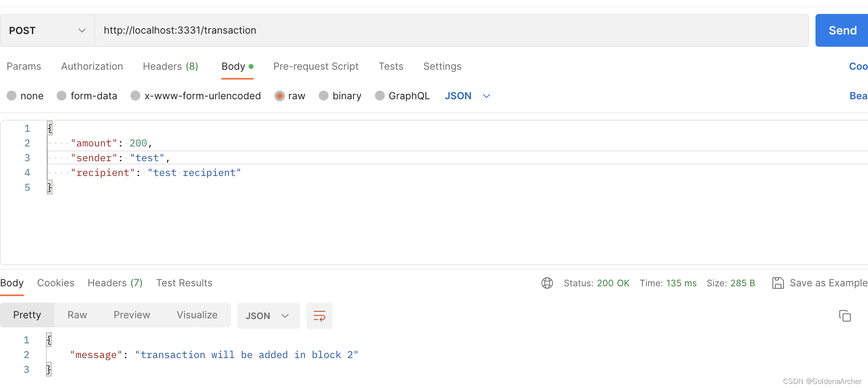Open the request Headers (8) tab

tap(171, 66)
